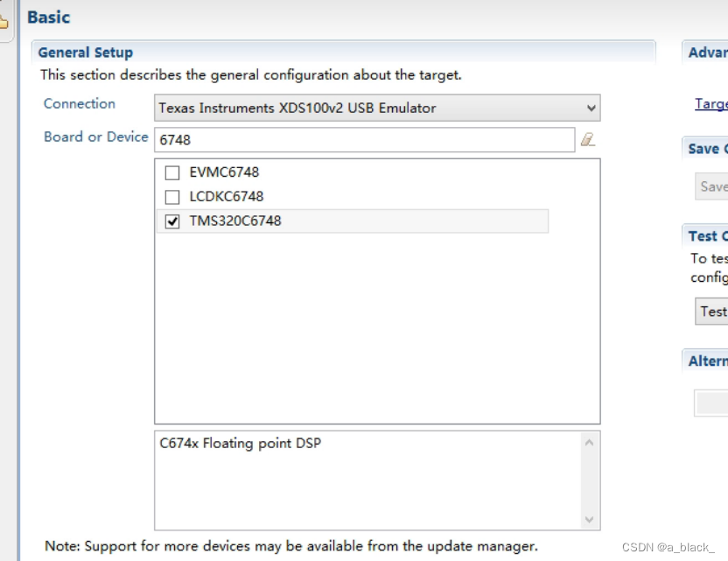The width and height of the screenshot is (728, 561).
Task: Check the EVMC6748 checkbox
Action: coord(172,172)
